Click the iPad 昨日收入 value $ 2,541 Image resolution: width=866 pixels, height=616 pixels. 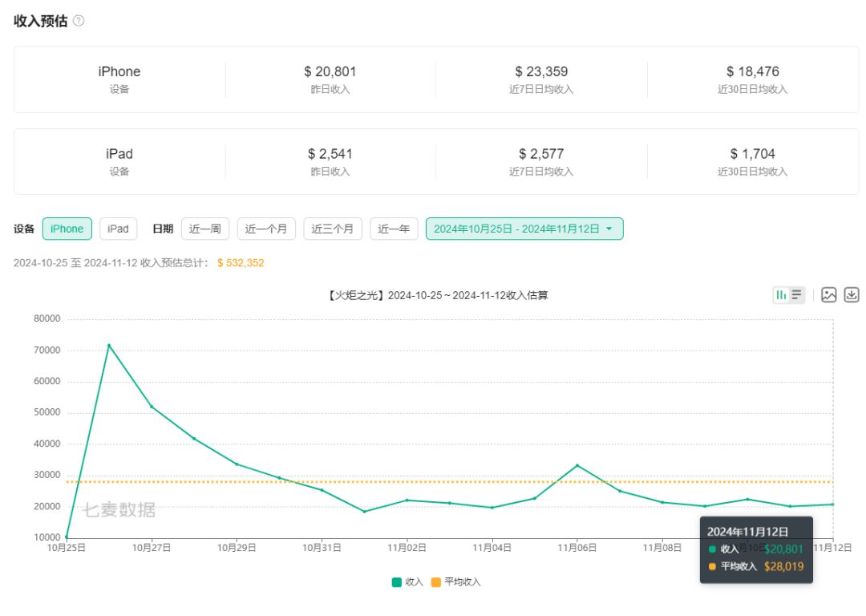pyautogui.click(x=330, y=154)
